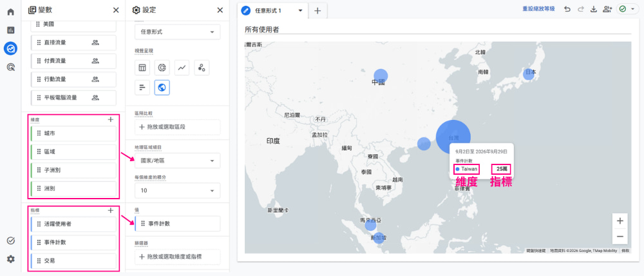Click the redo arrow icon
The image size is (644, 276).
point(580,10)
